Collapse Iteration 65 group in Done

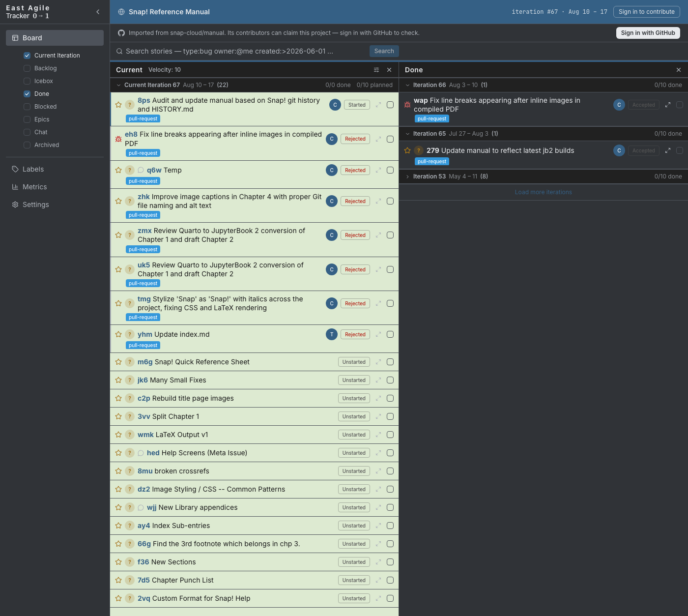pos(407,134)
